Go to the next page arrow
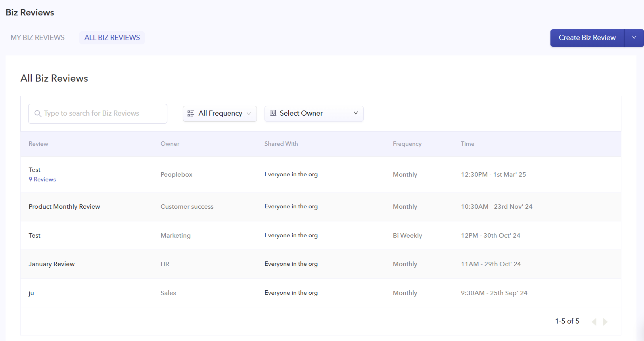 click(605, 322)
